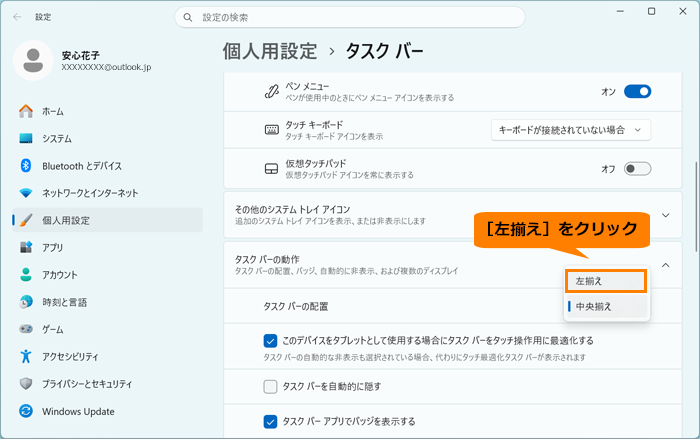This screenshot has width=700, height=439.
Task: Maximize the Settings window
Action: tap(651, 12)
